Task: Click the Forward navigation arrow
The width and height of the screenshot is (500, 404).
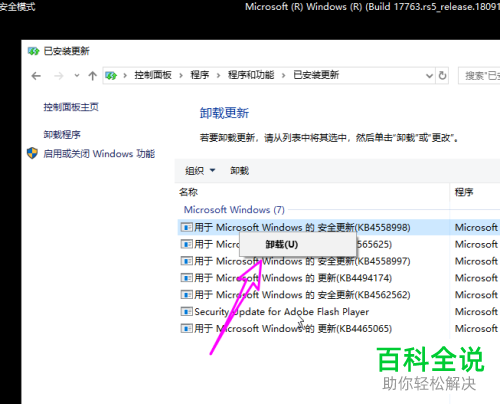Action: point(59,76)
